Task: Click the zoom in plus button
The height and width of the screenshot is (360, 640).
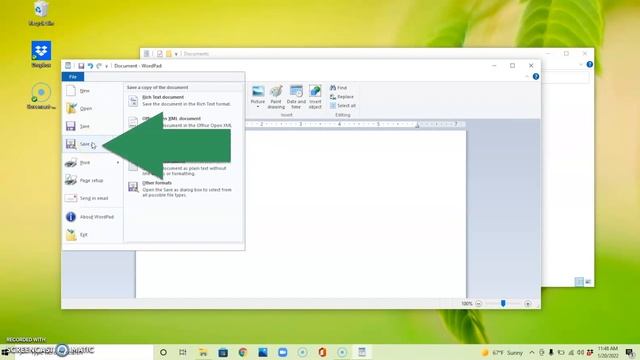Action: click(x=528, y=304)
